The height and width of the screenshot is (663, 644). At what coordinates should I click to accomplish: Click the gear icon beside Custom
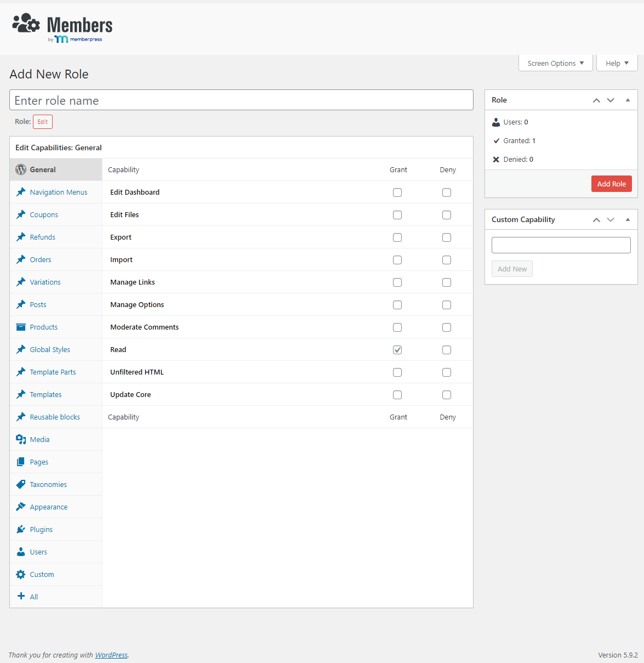point(21,574)
